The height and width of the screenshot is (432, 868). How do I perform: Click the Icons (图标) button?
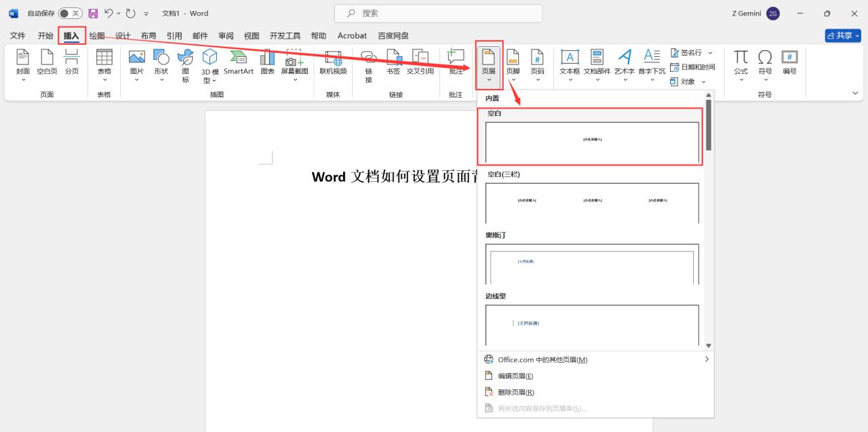pos(185,66)
